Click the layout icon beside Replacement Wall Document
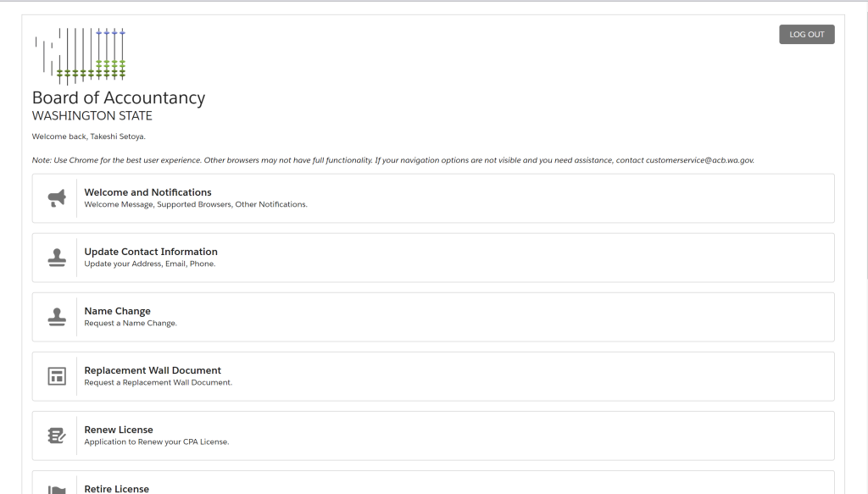This screenshot has height=494, width=868. pos(57,376)
